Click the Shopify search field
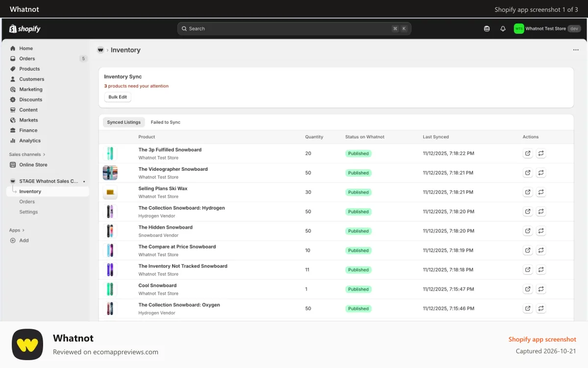588x368 pixels. pyautogui.click(x=294, y=28)
